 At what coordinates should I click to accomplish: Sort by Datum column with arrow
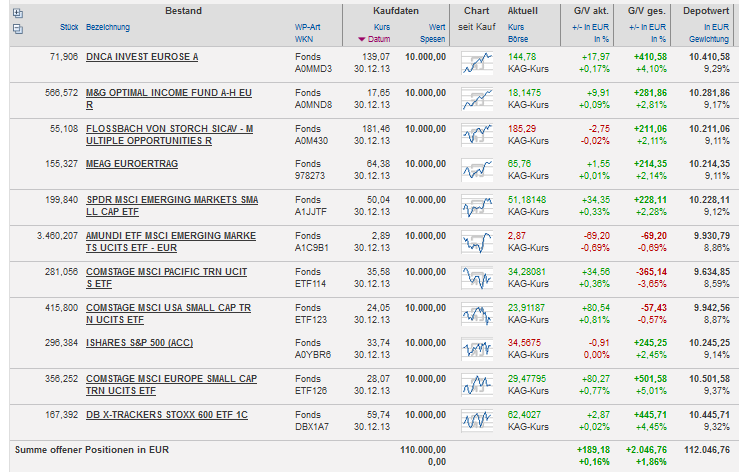[374, 39]
